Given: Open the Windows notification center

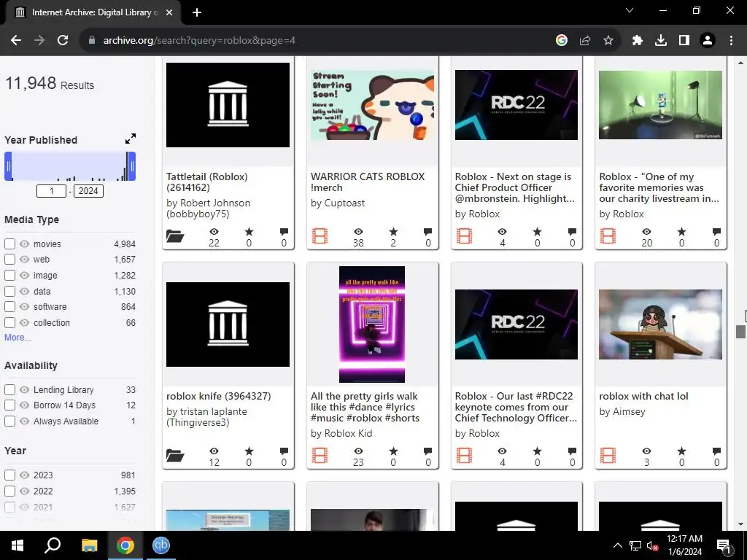Looking at the screenshot, I should point(724,546).
